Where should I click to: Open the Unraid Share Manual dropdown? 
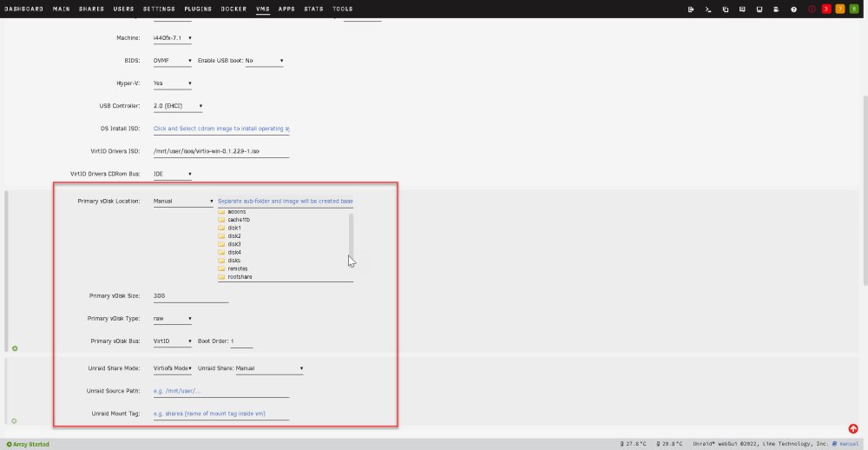[x=270, y=368]
